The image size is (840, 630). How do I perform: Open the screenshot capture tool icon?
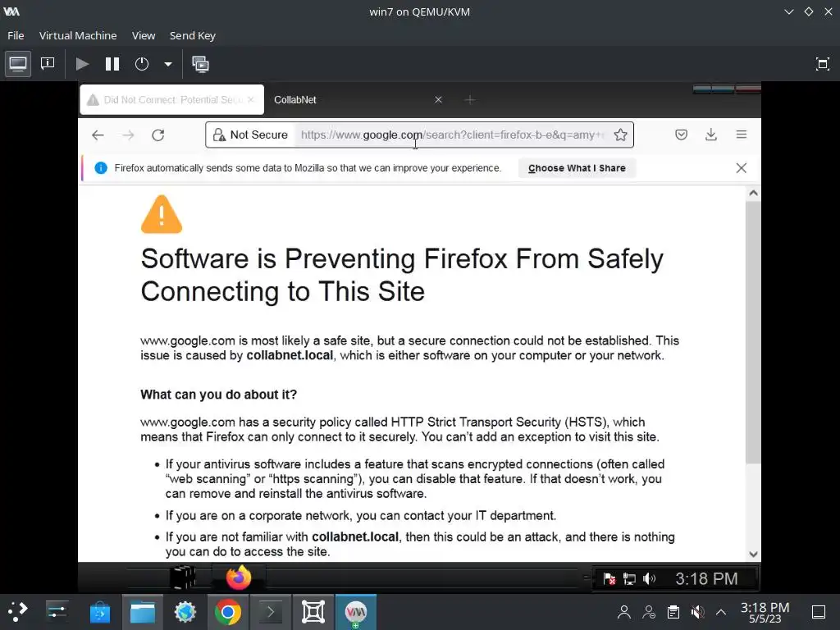[313, 612]
